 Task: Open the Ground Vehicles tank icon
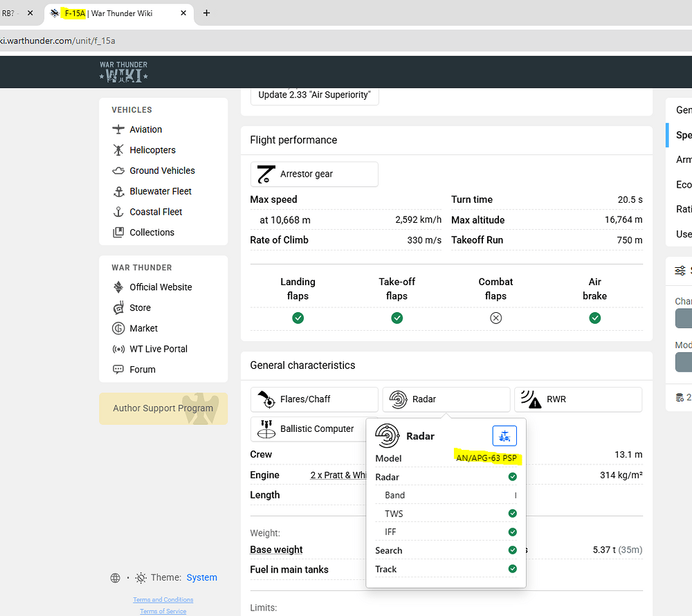coord(118,171)
